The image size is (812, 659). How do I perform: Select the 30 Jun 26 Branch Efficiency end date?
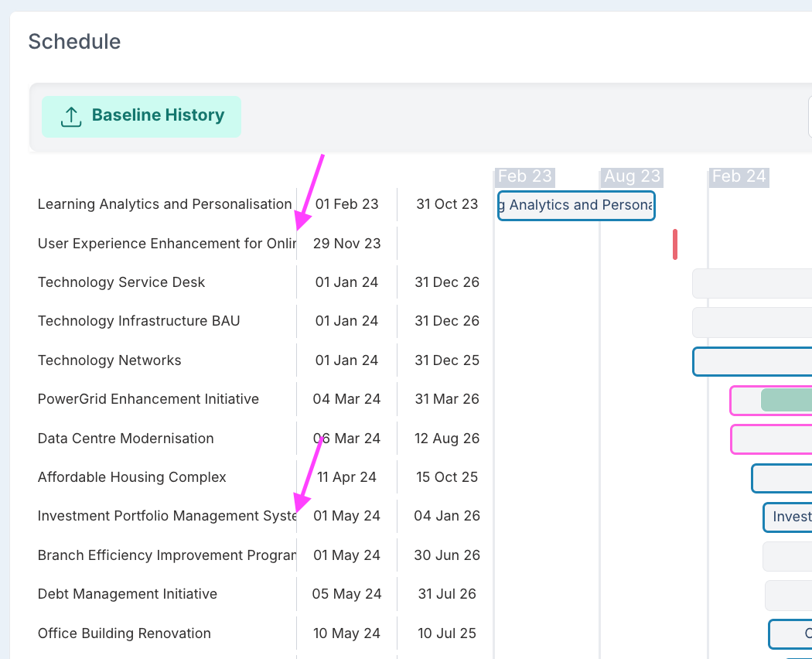(447, 555)
